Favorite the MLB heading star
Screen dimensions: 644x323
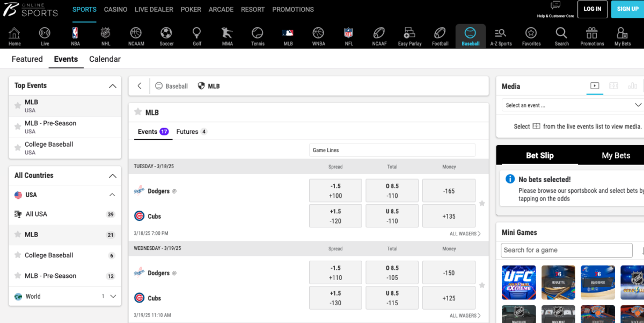pos(138,112)
